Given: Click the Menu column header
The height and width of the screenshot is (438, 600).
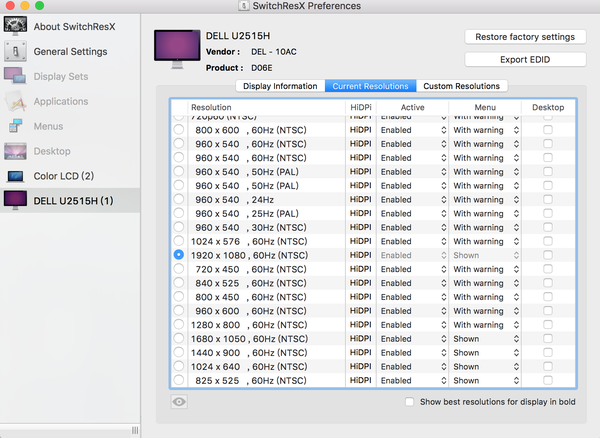Looking at the screenshot, I should point(485,107).
